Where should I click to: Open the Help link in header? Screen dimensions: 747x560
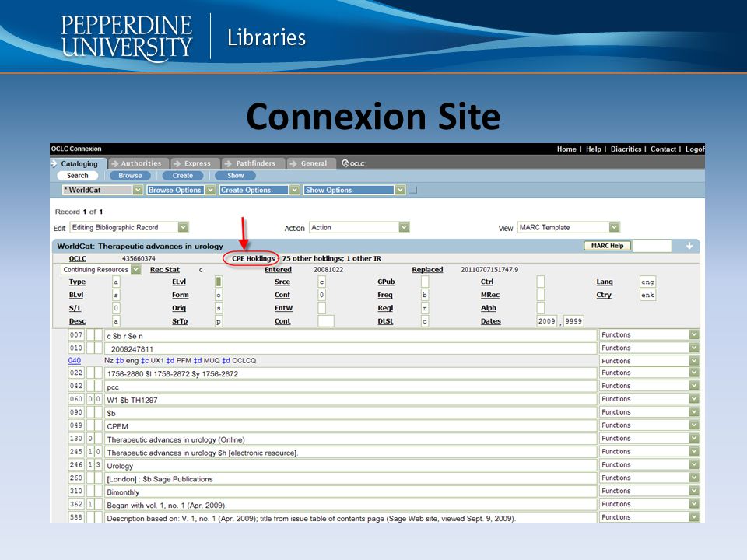pos(593,149)
